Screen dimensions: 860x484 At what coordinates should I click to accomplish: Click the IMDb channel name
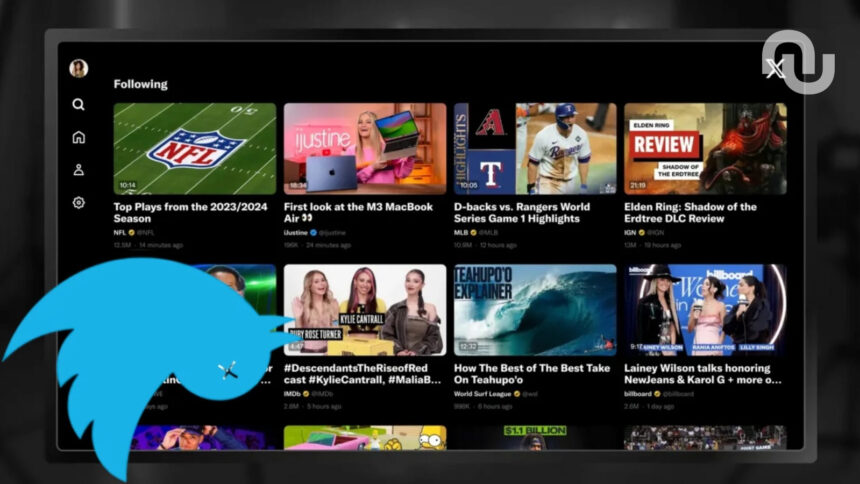point(292,394)
